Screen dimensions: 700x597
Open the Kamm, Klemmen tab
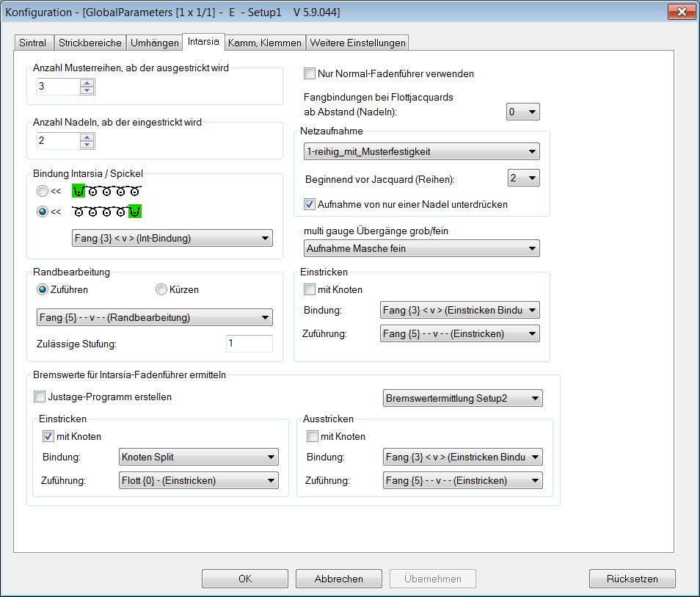click(265, 43)
